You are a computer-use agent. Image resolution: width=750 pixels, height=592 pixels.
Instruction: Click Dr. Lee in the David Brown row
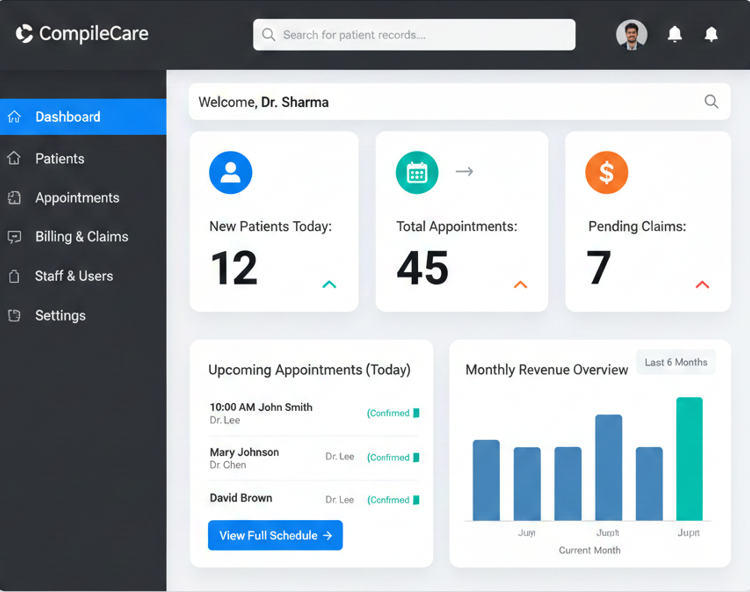coord(340,500)
